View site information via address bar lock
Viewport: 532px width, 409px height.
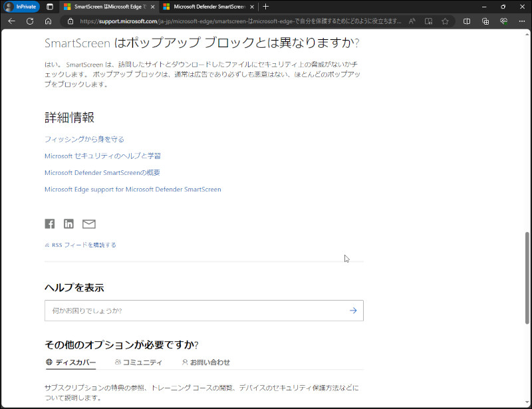click(x=71, y=21)
